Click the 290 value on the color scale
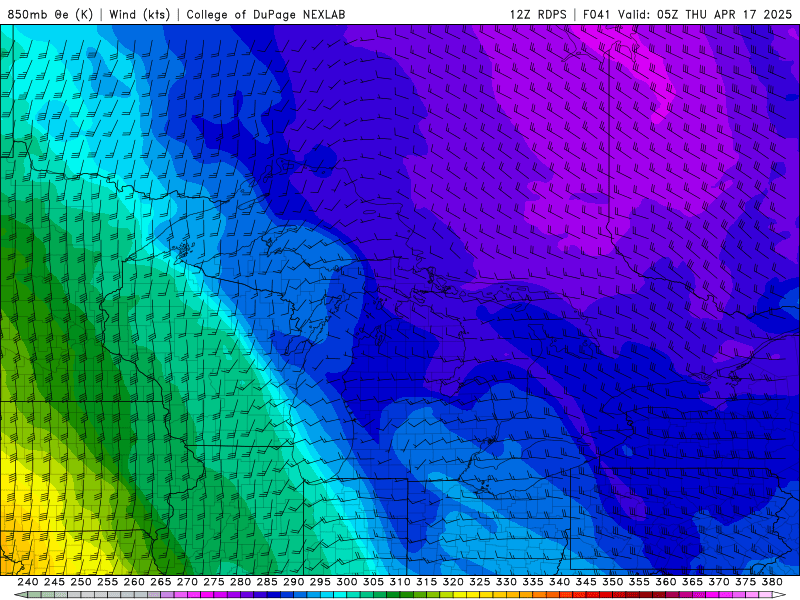The width and height of the screenshot is (800, 600). (293, 582)
